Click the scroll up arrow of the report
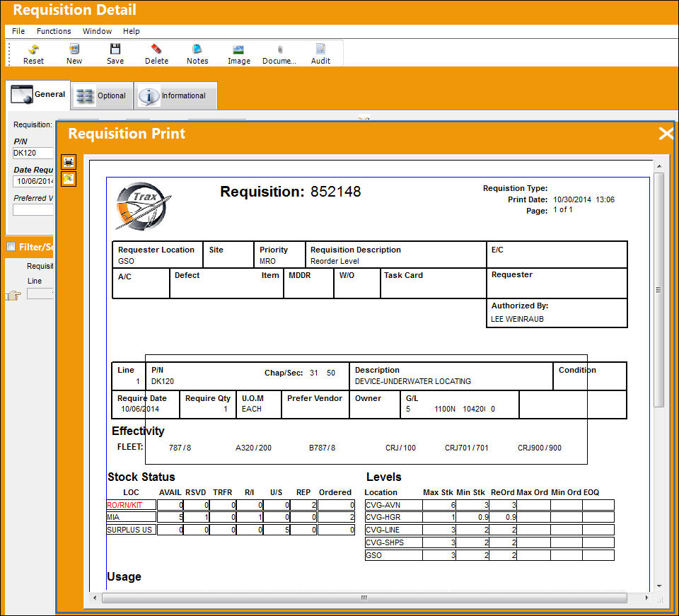This screenshot has width=679, height=616. tap(659, 166)
